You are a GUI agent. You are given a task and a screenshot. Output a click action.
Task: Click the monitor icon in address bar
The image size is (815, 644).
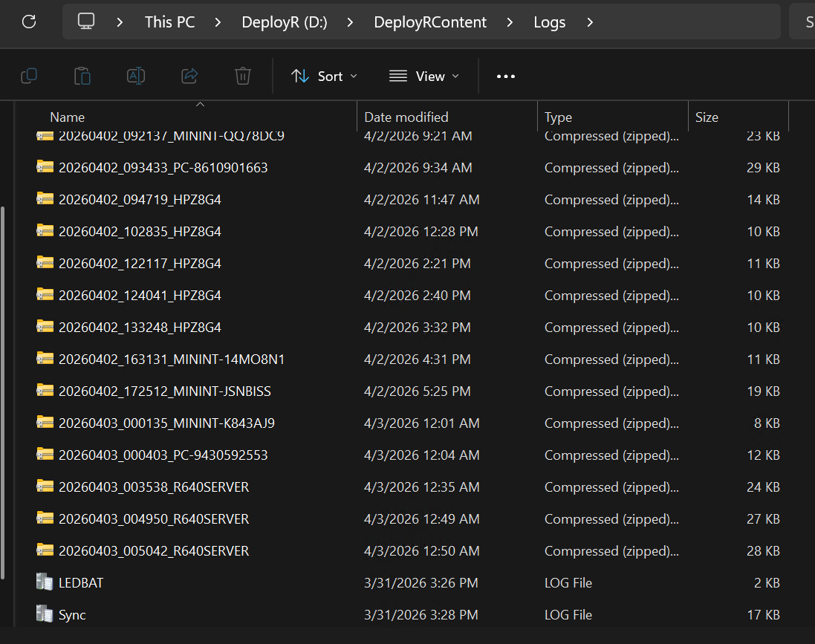click(x=87, y=22)
